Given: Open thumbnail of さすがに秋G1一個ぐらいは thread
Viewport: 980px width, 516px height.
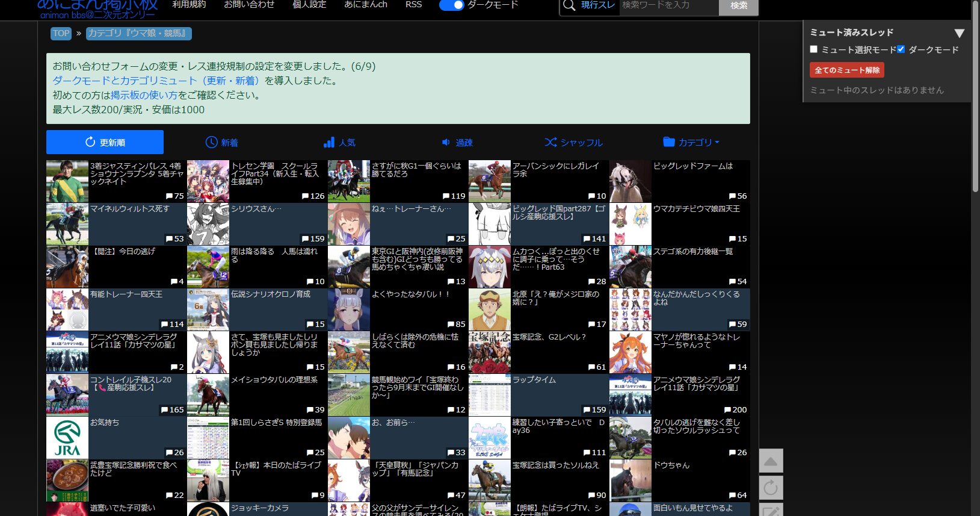Looking at the screenshot, I should [349, 181].
